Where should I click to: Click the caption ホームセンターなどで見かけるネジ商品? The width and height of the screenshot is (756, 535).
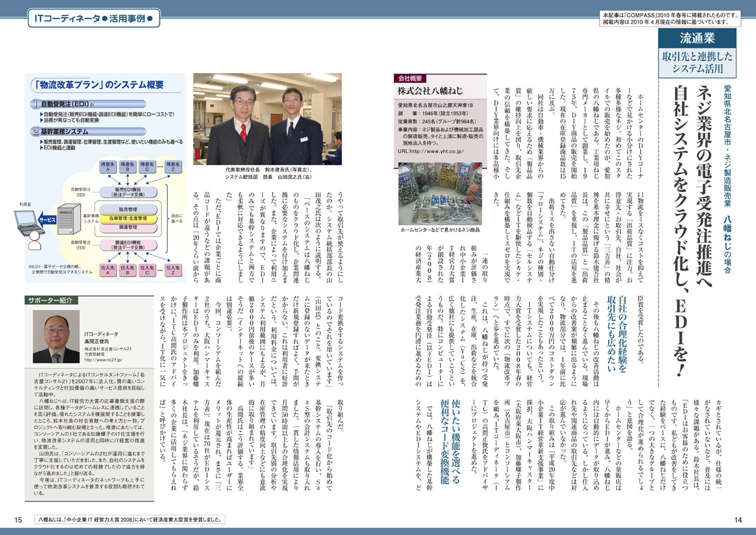[440, 229]
